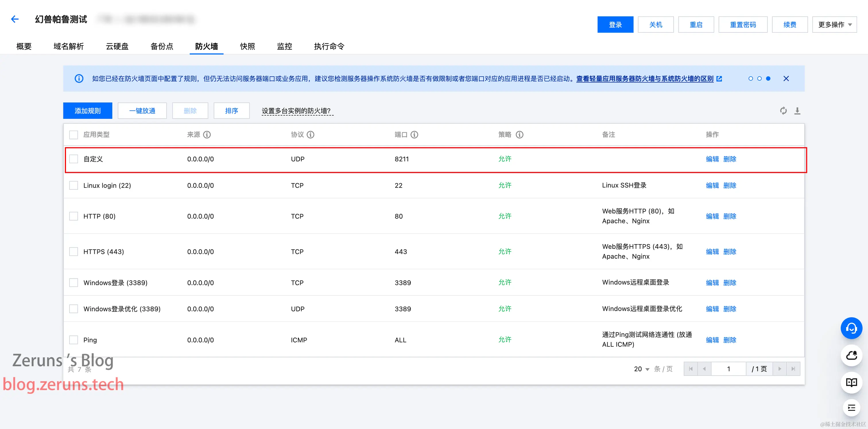This screenshot has height=429, width=868.
Task: Expand the 更多操作 dropdown
Action: pos(834,25)
